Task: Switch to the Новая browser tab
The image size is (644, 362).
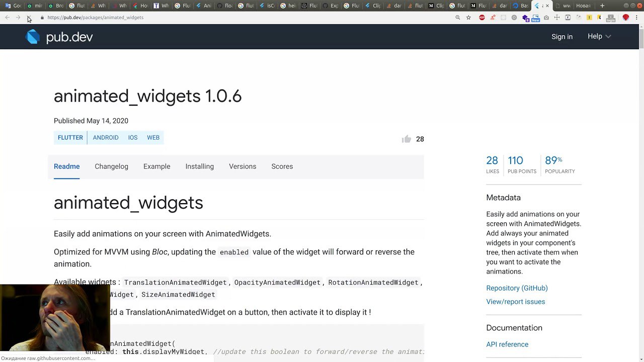Action: coord(583,6)
